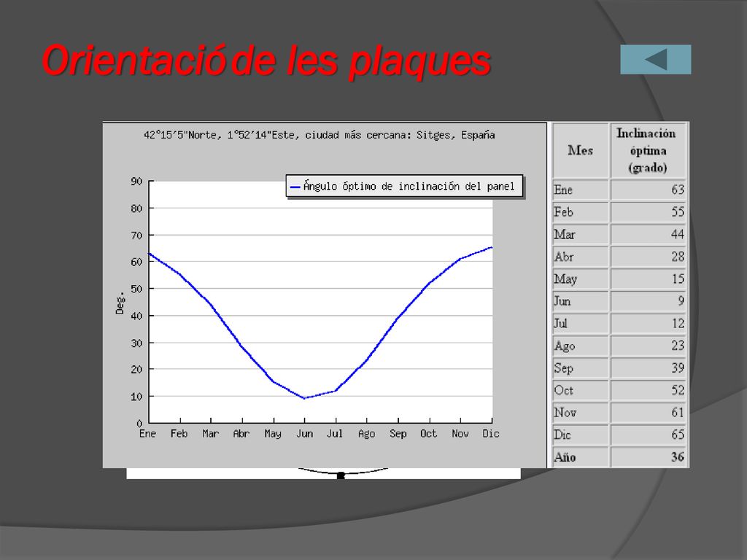Select the 'Jul' table cell
This screenshot has width=747, height=560.
point(580,323)
